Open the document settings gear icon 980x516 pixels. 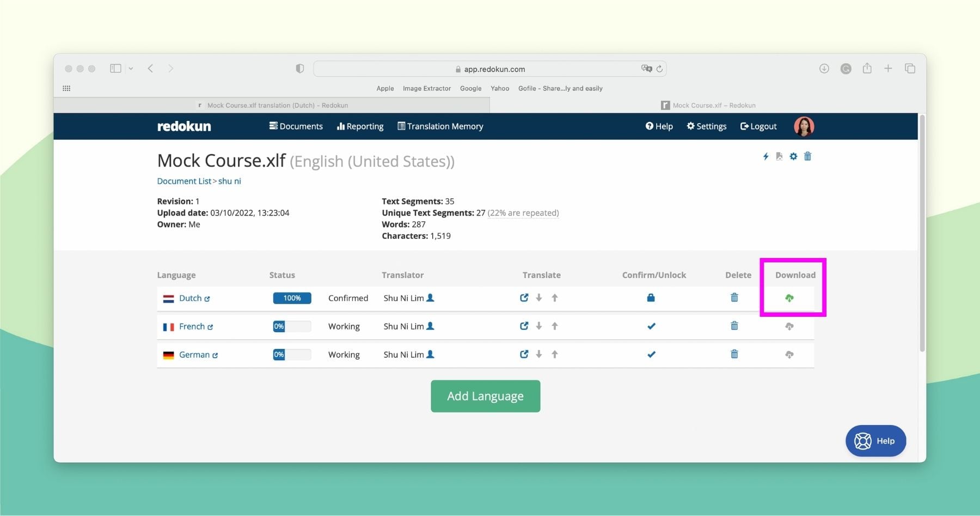coord(793,156)
